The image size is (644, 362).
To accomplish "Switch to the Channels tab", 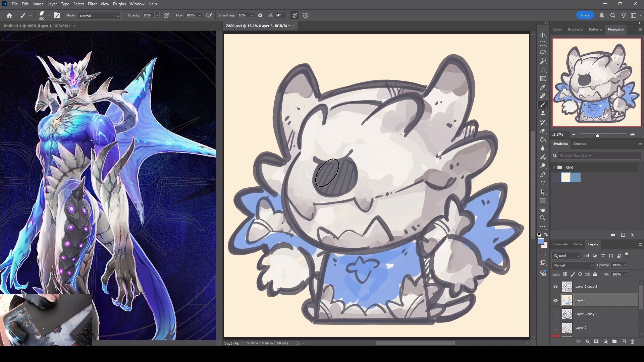I will tap(560, 244).
